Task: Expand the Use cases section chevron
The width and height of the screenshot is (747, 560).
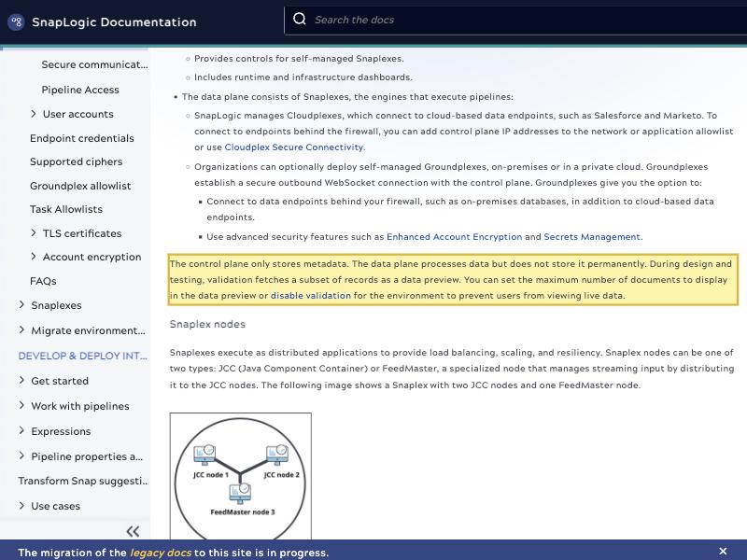Action: 21,506
